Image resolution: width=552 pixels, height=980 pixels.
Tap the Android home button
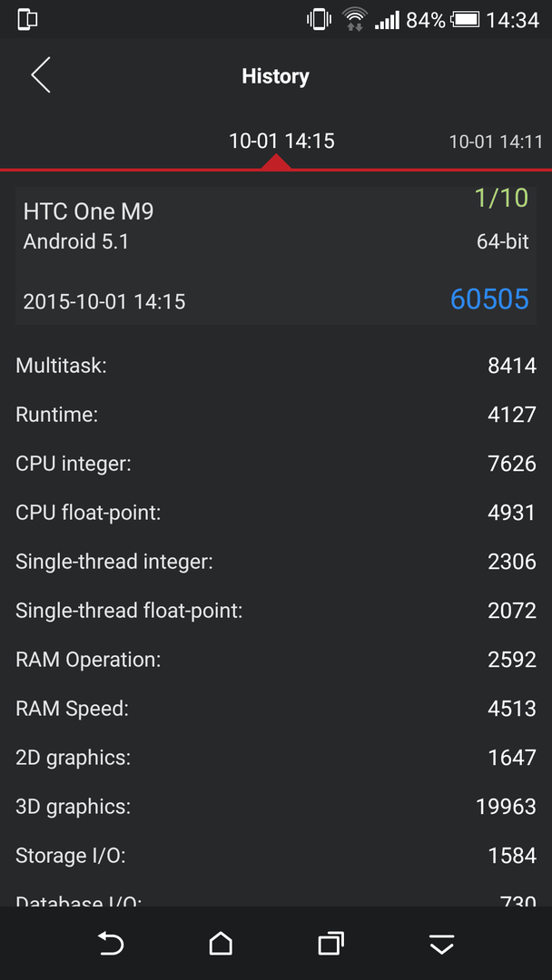221,943
